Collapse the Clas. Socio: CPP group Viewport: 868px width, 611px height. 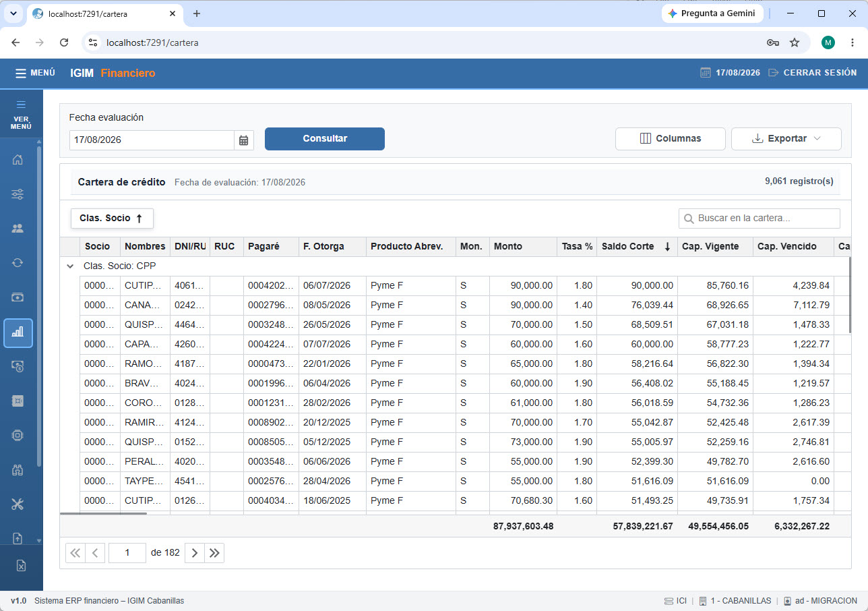pyautogui.click(x=70, y=266)
